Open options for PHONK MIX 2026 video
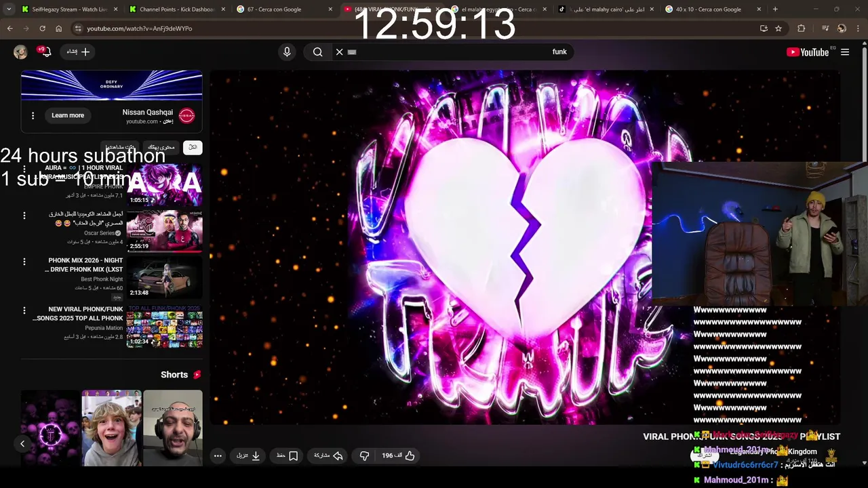The height and width of the screenshot is (488, 868). point(24,262)
